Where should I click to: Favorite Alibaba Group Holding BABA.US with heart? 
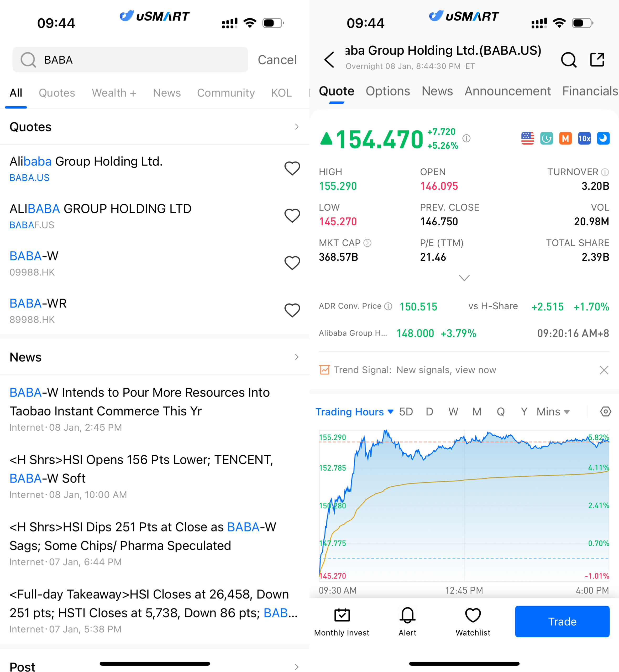(292, 168)
